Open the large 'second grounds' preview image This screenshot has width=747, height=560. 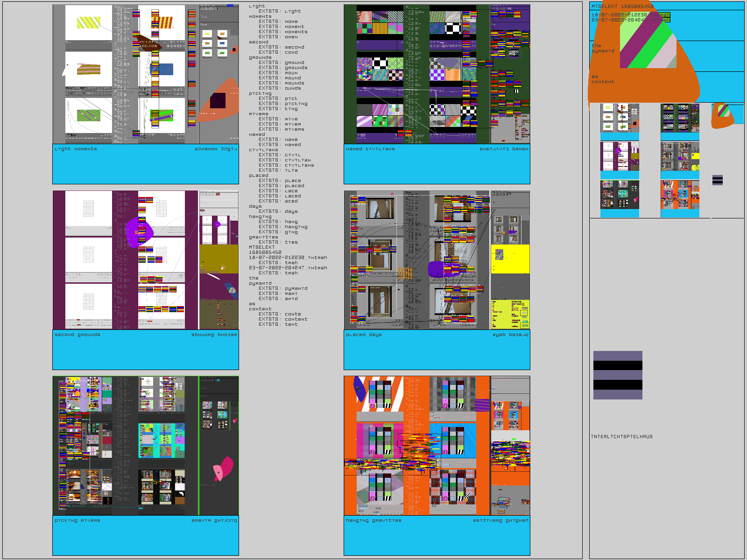click(146, 260)
